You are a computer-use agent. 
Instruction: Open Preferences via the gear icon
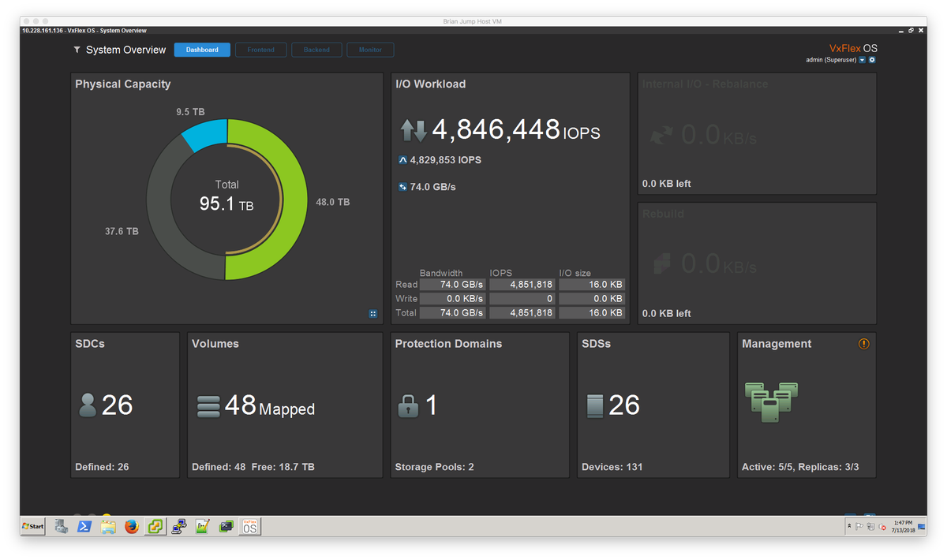tap(873, 59)
